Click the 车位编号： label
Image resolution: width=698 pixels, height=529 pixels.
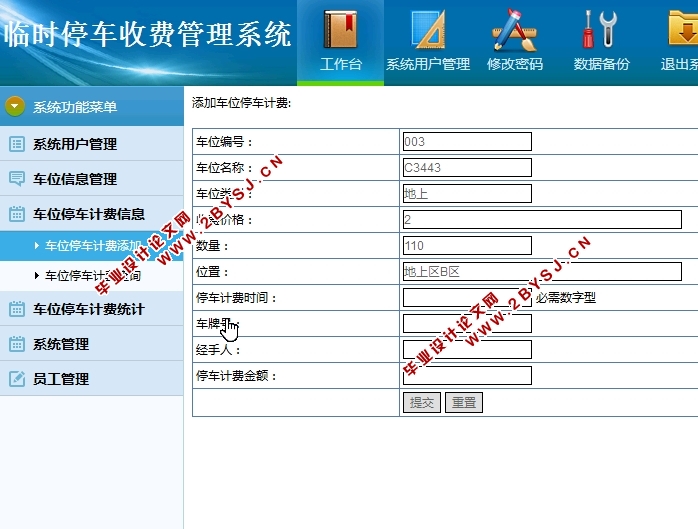click(x=224, y=142)
